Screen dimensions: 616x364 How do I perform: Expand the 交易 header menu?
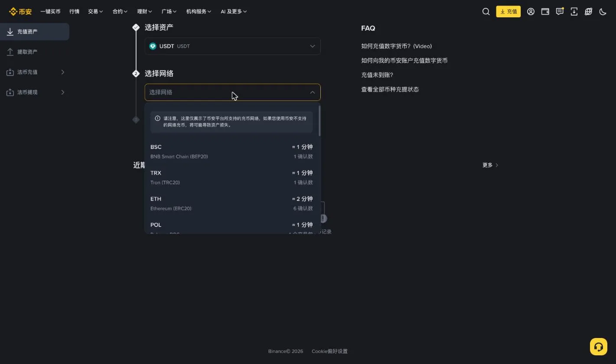pyautogui.click(x=95, y=12)
